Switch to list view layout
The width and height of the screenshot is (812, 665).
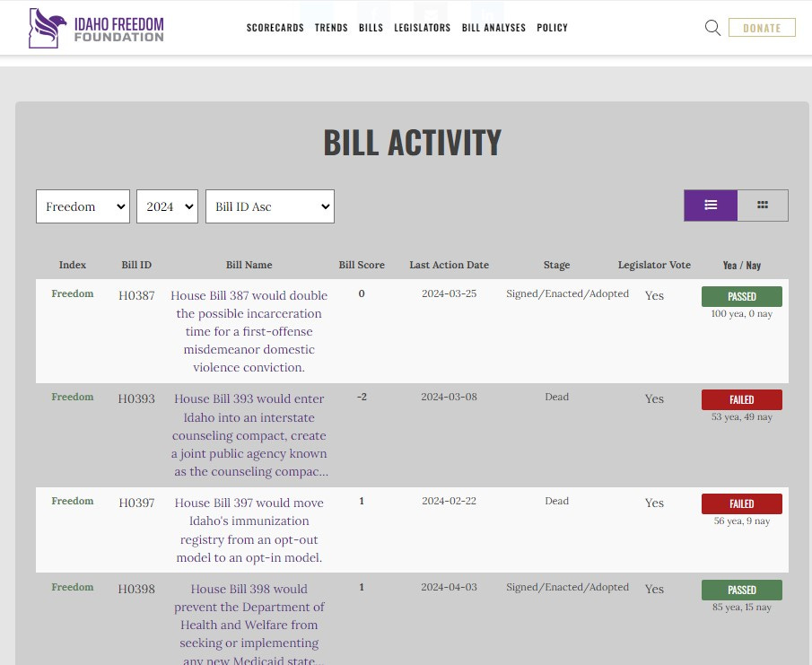[711, 206]
